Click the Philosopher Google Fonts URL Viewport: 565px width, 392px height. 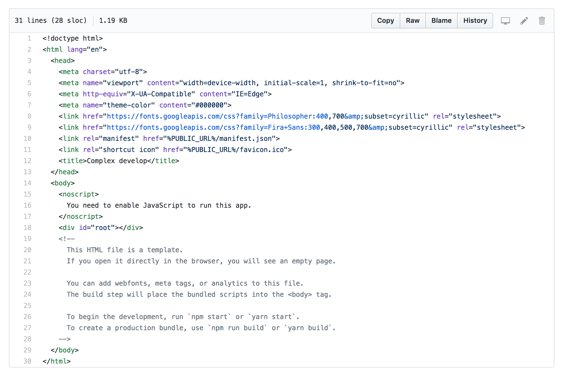(x=217, y=116)
